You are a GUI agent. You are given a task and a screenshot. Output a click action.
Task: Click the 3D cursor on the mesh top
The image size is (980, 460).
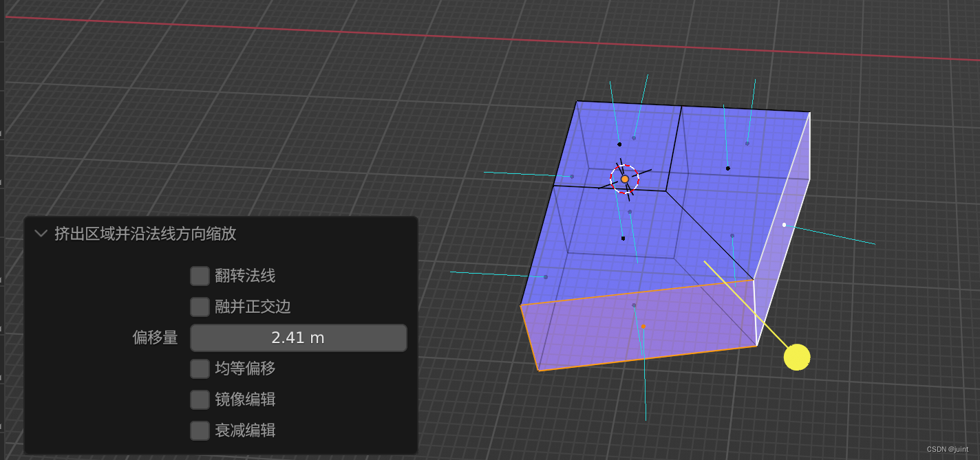pyautogui.click(x=625, y=179)
